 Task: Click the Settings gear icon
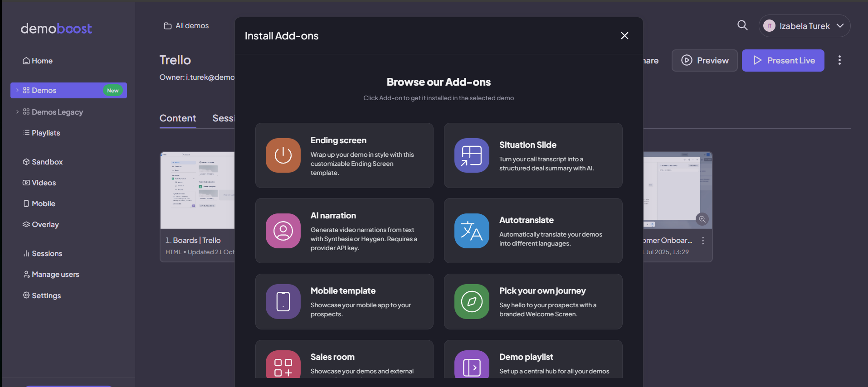[x=26, y=295]
